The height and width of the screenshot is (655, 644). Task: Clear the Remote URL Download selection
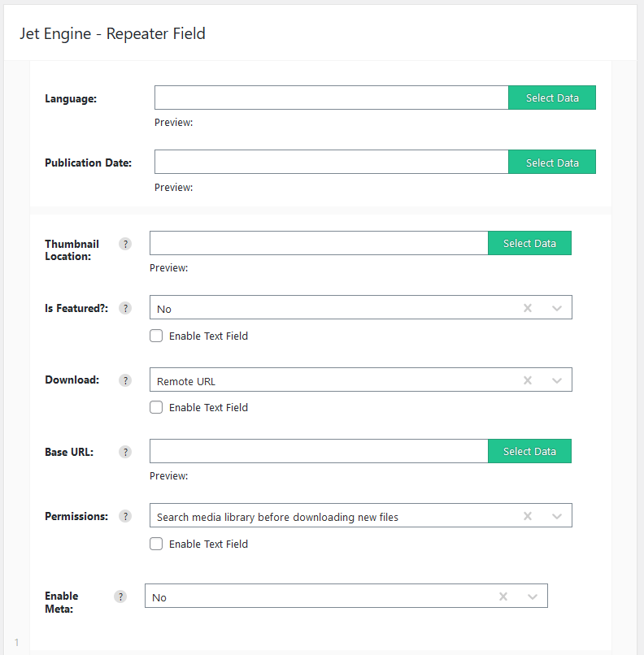[528, 380]
